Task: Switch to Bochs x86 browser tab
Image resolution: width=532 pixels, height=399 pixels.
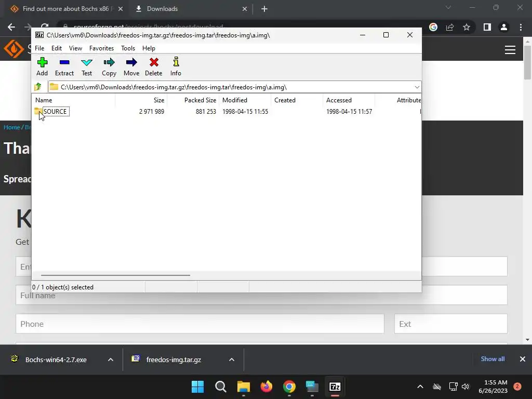Action: pyautogui.click(x=66, y=9)
